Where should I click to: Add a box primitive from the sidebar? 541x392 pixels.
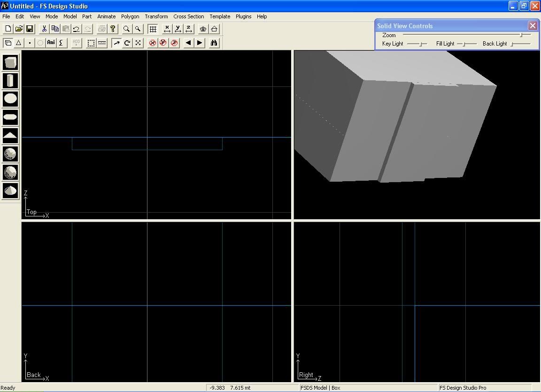point(10,62)
